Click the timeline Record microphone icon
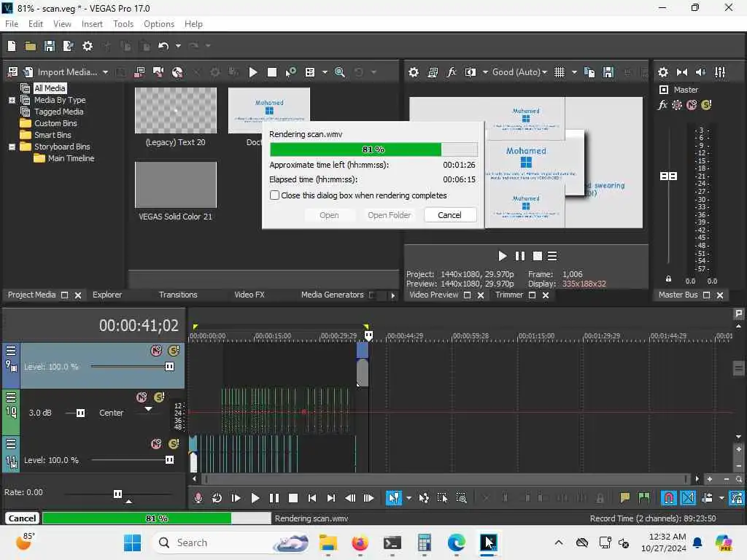747x560 pixels. click(x=198, y=498)
